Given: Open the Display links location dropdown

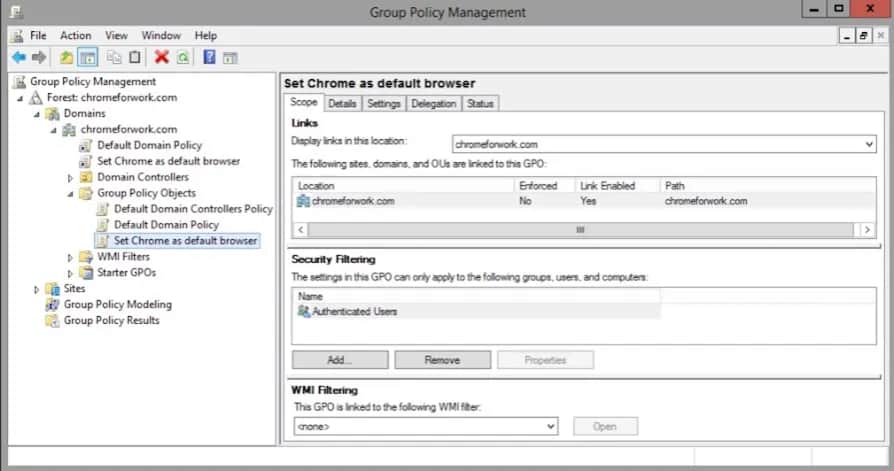Looking at the screenshot, I should coord(867,144).
